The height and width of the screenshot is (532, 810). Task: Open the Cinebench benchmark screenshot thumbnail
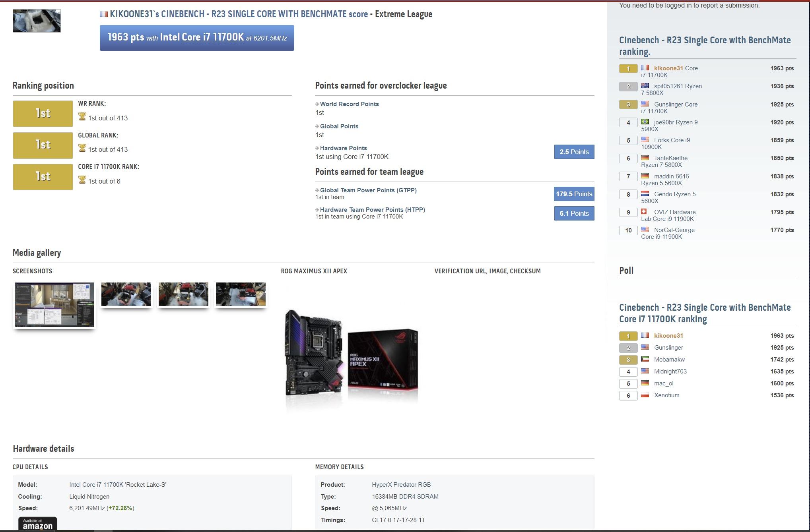54,305
